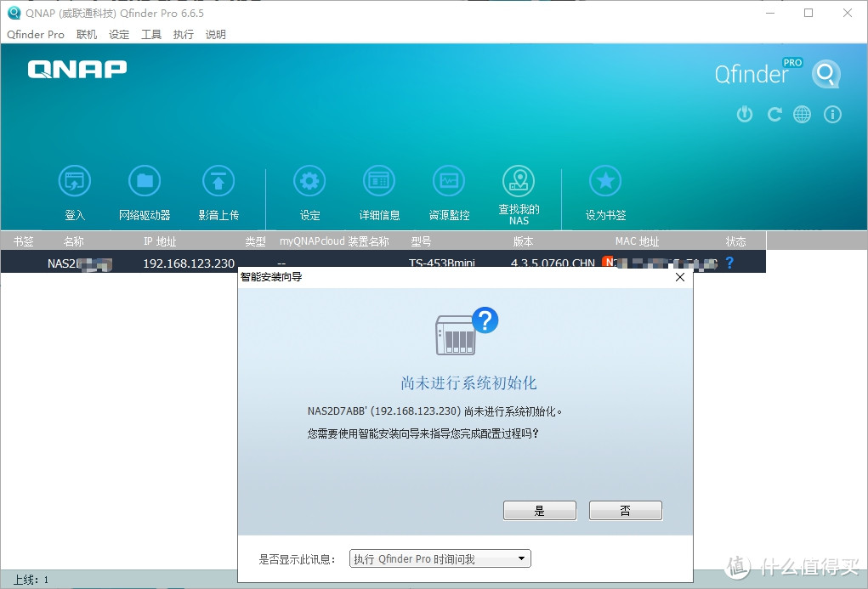Click the 上线: 1 status bar text
The image size is (868, 589).
(x=31, y=580)
